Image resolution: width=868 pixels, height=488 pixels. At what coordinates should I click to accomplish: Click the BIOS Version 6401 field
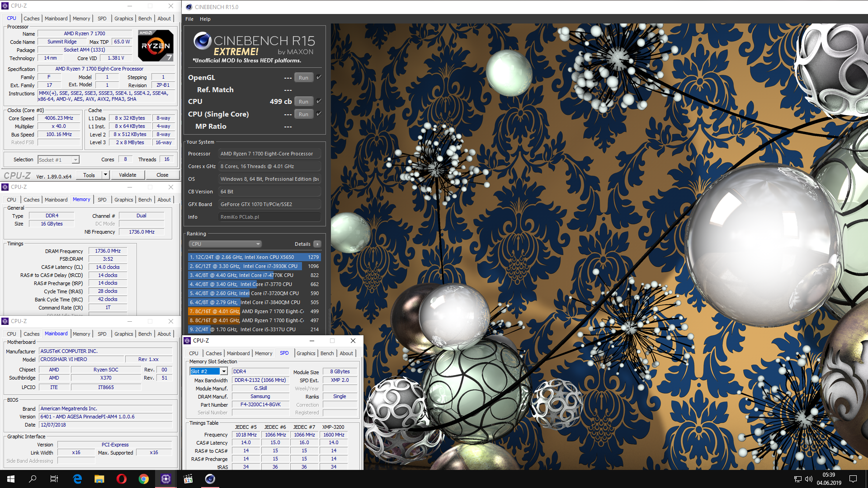106,417
